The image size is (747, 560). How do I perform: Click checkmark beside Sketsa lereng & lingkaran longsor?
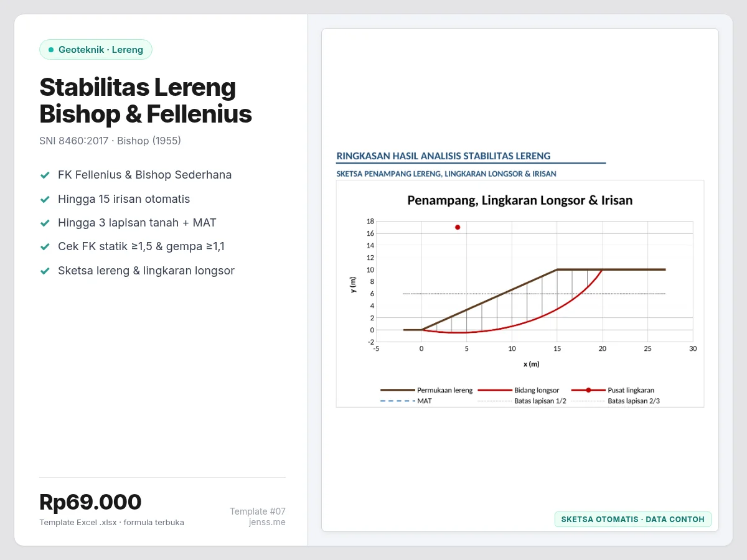click(45, 271)
